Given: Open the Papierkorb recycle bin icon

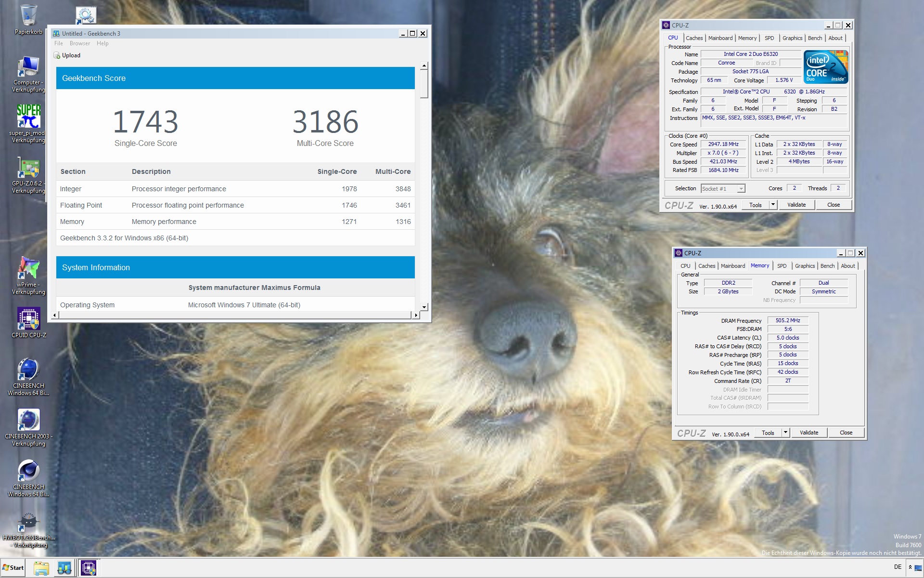Looking at the screenshot, I should click(x=28, y=20).
